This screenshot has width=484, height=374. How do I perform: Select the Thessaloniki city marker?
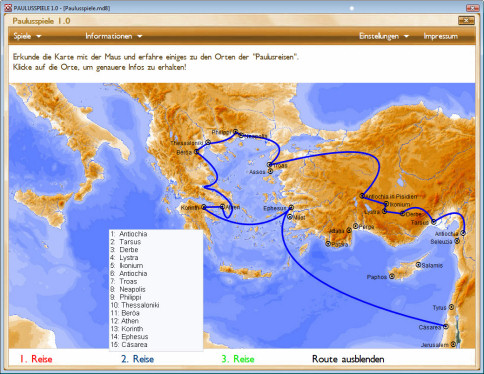pyautogui.click(x=208, y=142)
